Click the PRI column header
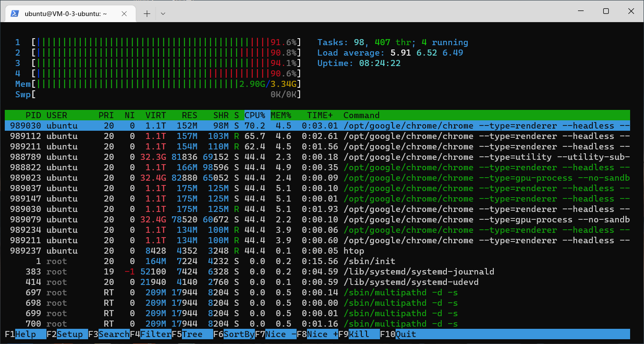The width and height of the screenshot is (644, 344). [x=106, y=115]
